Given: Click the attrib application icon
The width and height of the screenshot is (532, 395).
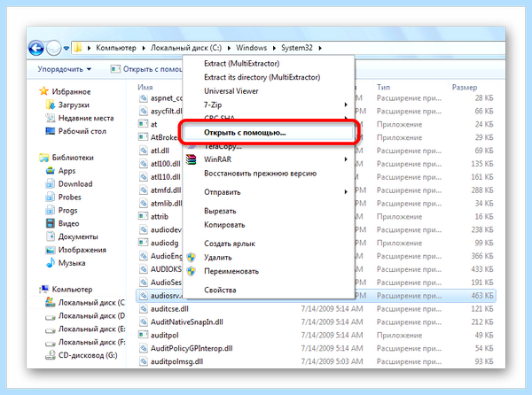Looking at the screenshot, I should click(x=143, y=216).
